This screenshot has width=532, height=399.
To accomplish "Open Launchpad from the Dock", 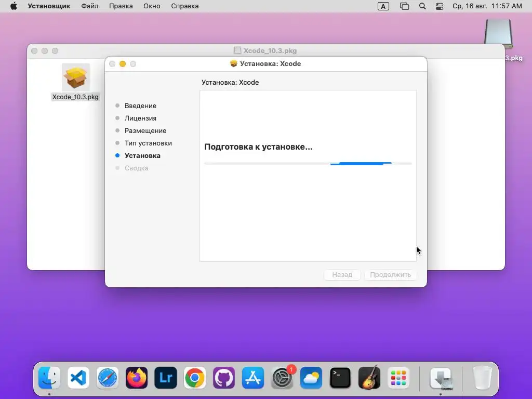I will coord(398,378).
